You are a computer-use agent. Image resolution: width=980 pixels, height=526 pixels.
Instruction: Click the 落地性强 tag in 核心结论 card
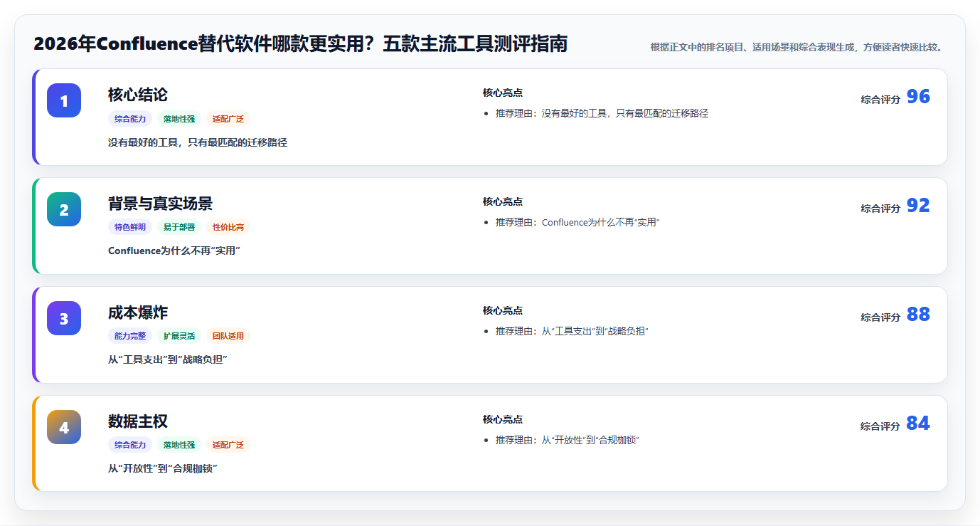point(179,119)
